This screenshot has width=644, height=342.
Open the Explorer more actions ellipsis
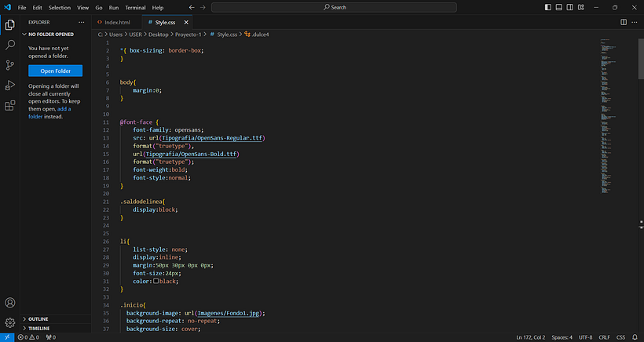coord(82,23)
